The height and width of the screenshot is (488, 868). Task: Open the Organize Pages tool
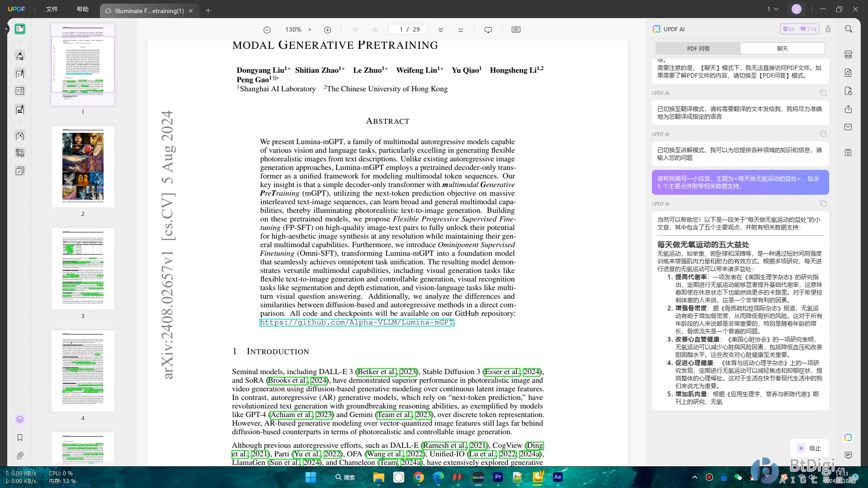[19, 91]
